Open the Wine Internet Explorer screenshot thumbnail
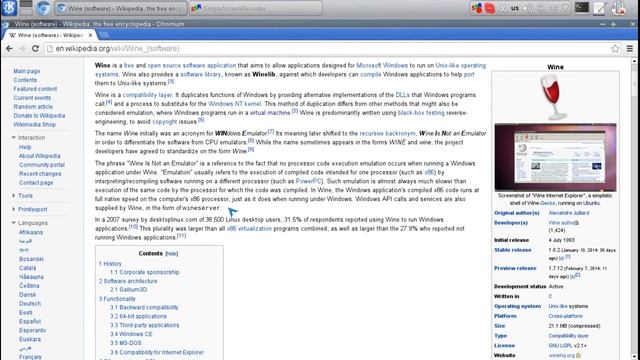This screenshot has width=640, height=360. click(556, 157)
